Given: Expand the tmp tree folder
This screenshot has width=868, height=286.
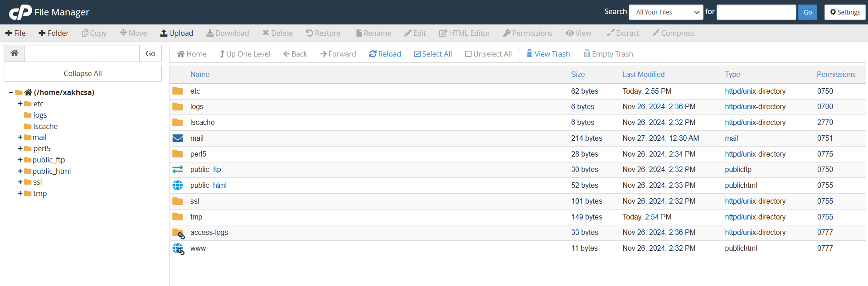Looking at the screenshot, I should coord(20,193).
